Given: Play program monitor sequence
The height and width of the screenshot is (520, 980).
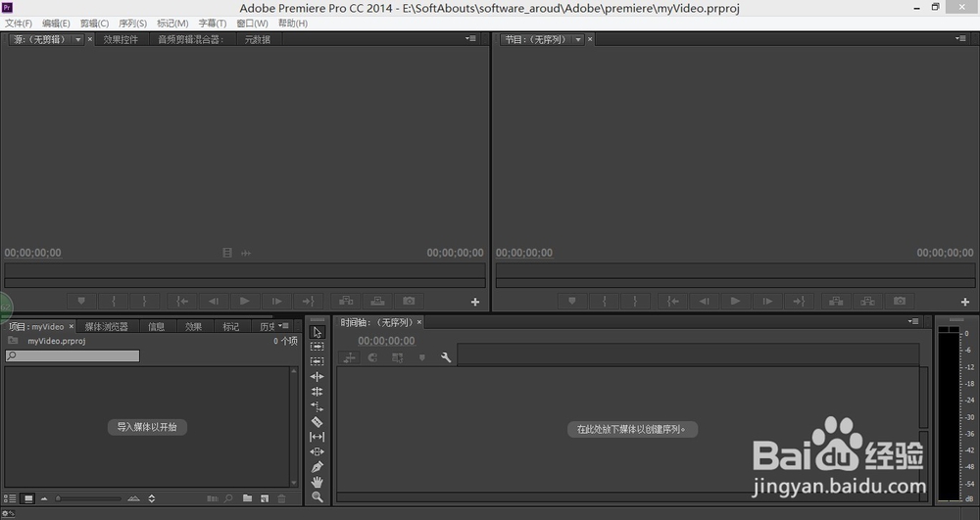Looking at the screenshot, I should [736, 301].
